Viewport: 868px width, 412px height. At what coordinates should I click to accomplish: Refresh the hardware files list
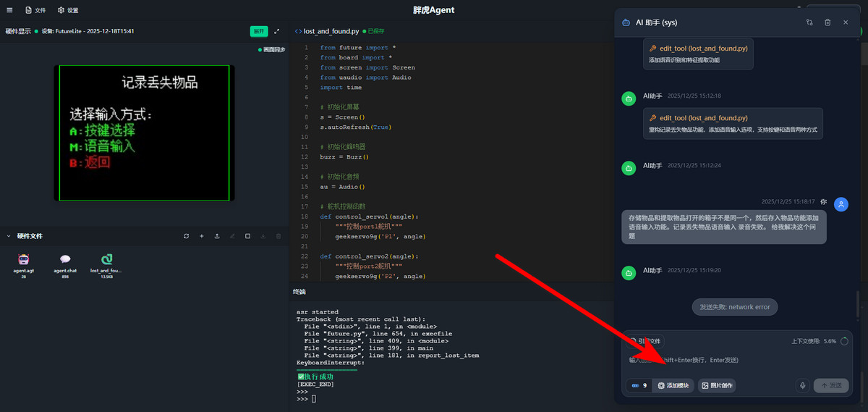tap(186, 236)
